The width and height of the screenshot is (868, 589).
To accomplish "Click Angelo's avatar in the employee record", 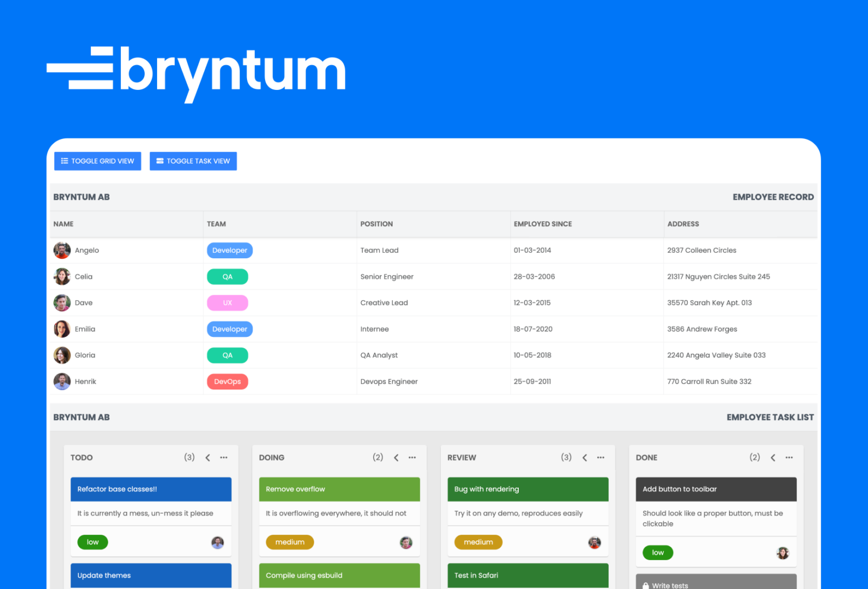I will click(x=62, y=250).
